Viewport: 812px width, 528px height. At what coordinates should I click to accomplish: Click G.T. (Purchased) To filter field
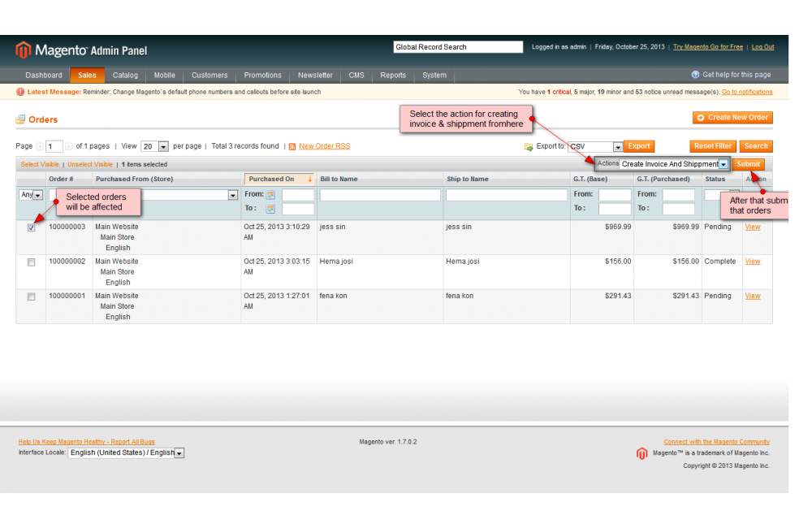[678, 209]
